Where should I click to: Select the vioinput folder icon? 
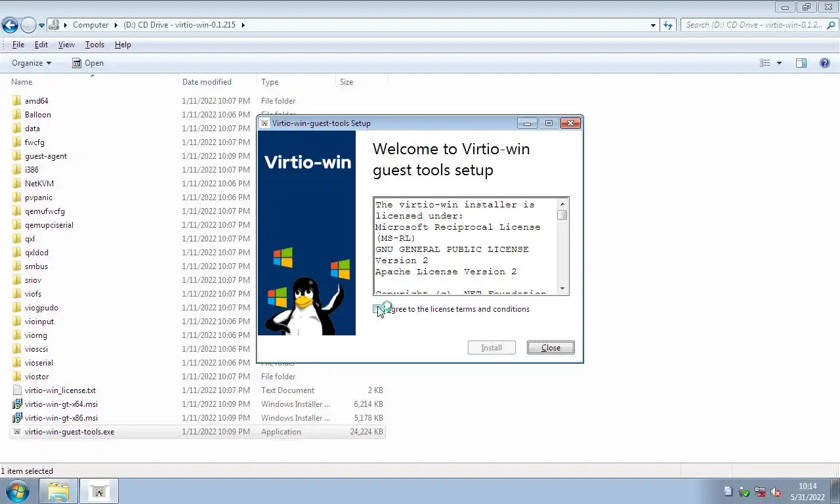tap(17, 322)
